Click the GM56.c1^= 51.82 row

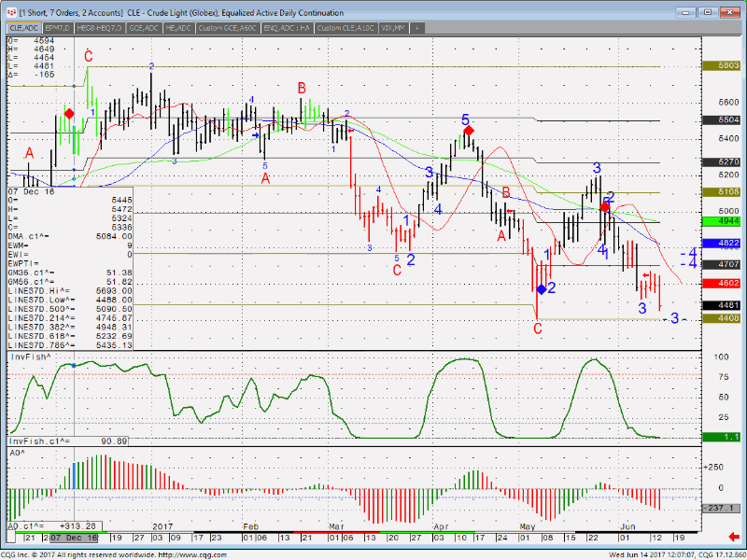[x=70, y=282]
